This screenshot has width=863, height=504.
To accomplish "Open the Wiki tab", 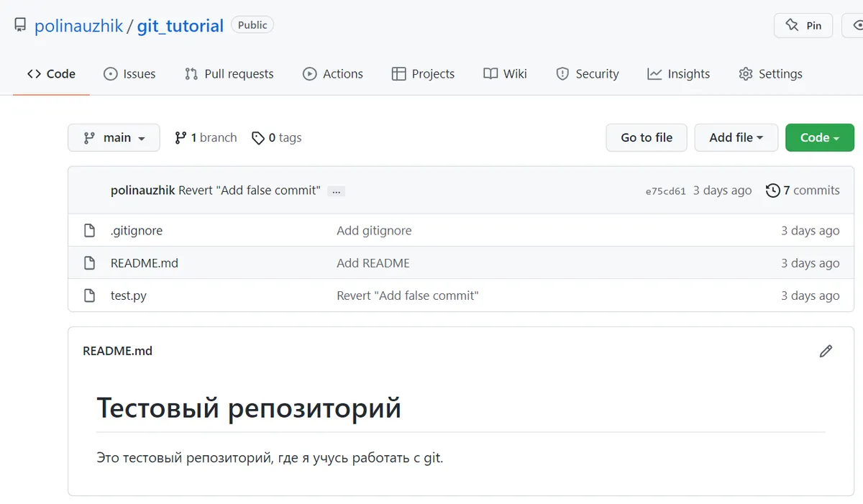I will click(505, 73).
